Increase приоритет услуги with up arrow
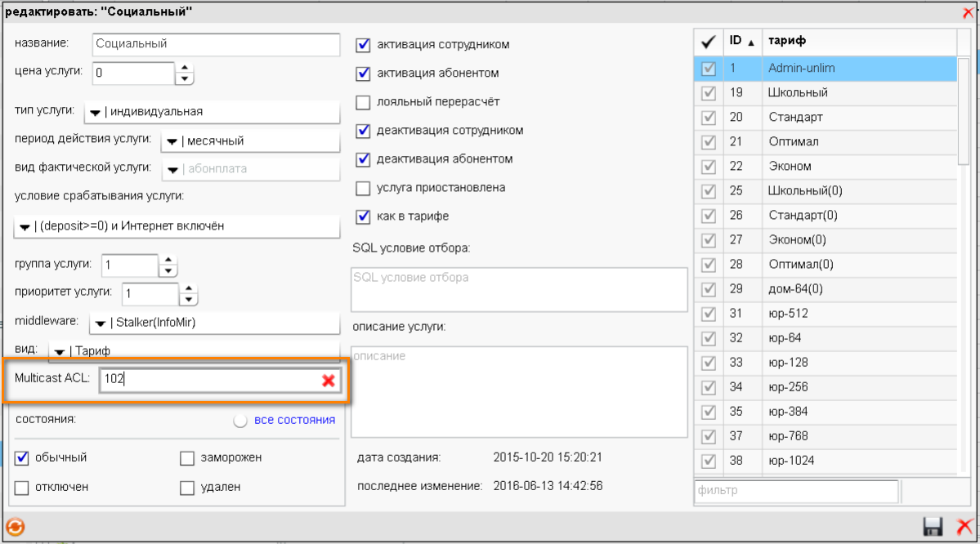The image size is (980, 544). (188, 288)
